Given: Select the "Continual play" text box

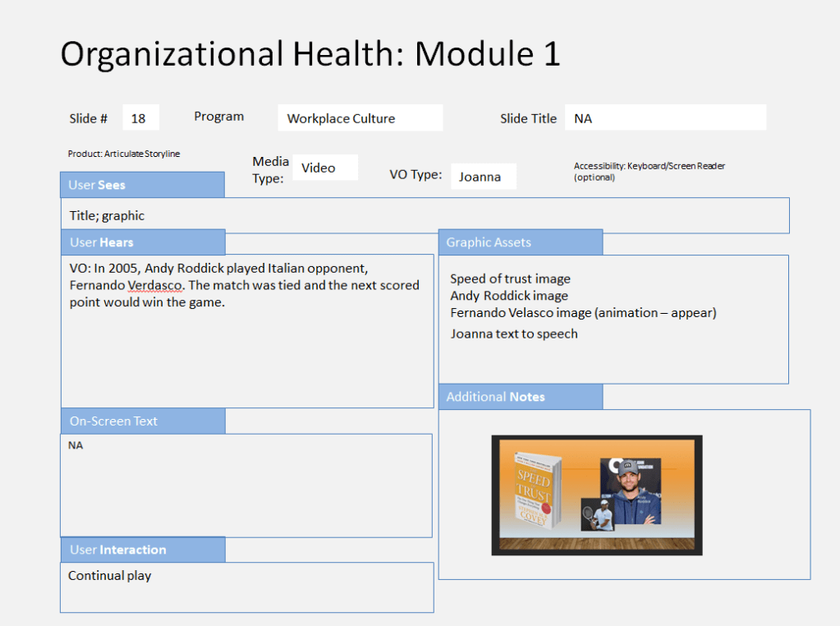Looking at the screenshot, I should [x=246, y=587].
